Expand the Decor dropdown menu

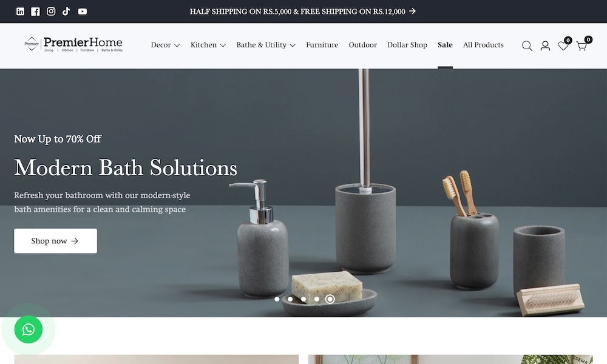(x=165, y=45)
